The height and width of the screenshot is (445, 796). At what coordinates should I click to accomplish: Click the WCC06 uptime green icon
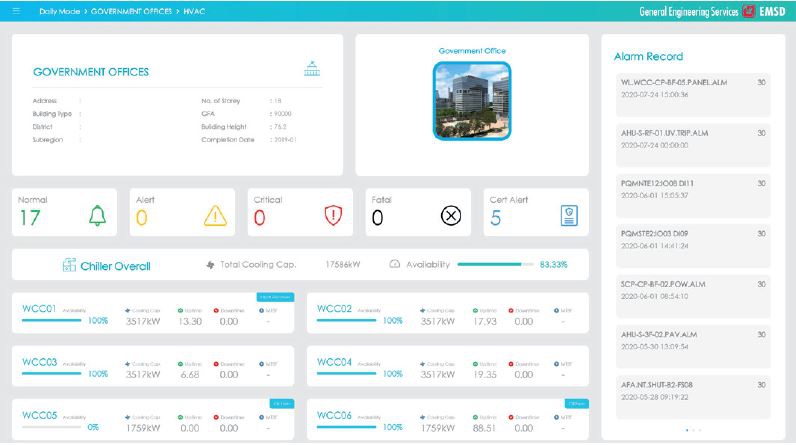click(475, 417)
